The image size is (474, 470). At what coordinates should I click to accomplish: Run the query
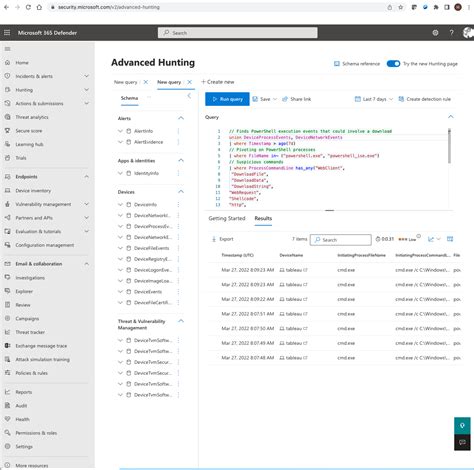227,99
